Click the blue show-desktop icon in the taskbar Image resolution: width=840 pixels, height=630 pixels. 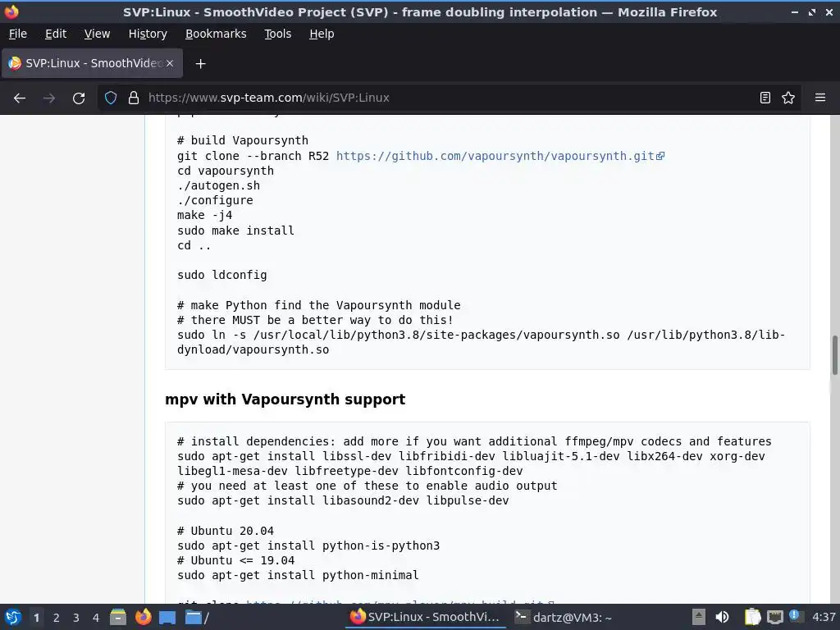[x=167, y=618]
